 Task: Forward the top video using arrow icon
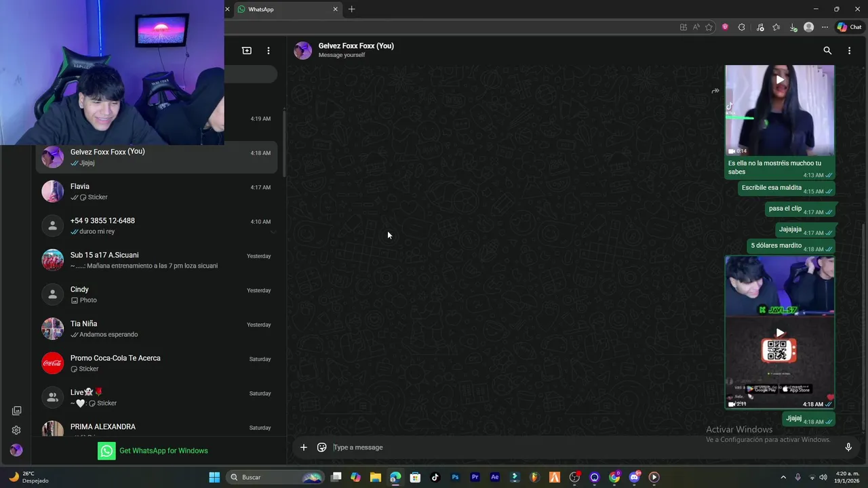coord(715,91)
